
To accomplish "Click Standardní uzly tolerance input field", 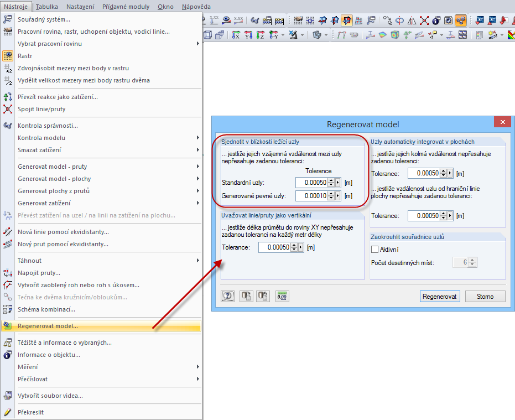I will 311,183.
